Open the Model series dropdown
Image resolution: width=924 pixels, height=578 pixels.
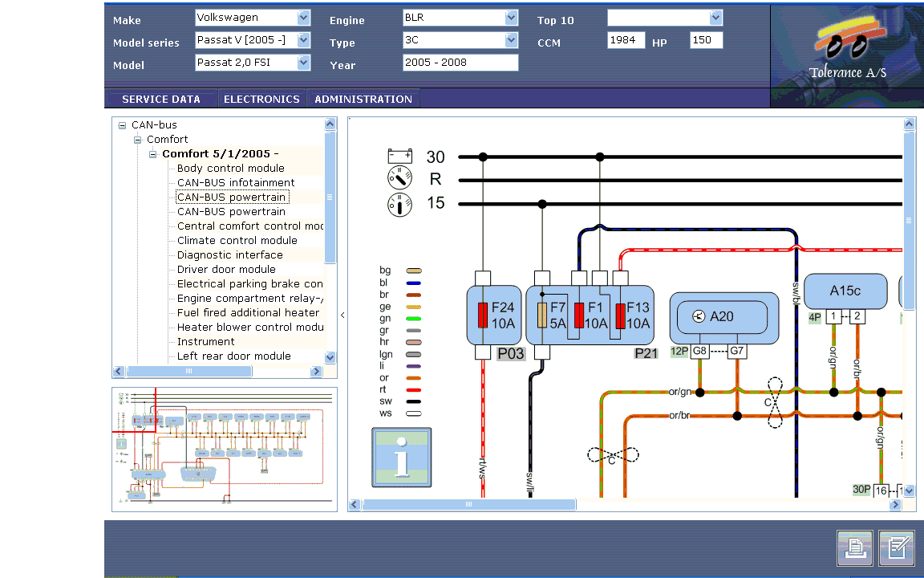click(303, 40)
